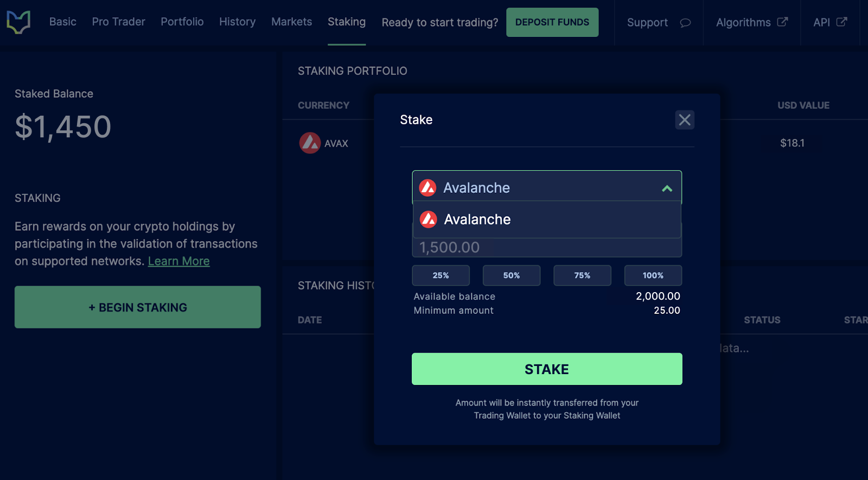Viewport: 868px width, 480px height.
Task: Click the Available balance label
Action: point(455,296)
